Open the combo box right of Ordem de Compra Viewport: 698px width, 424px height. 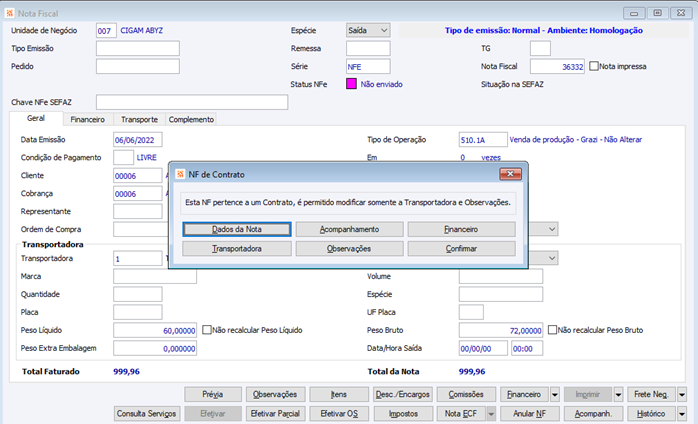552,229
